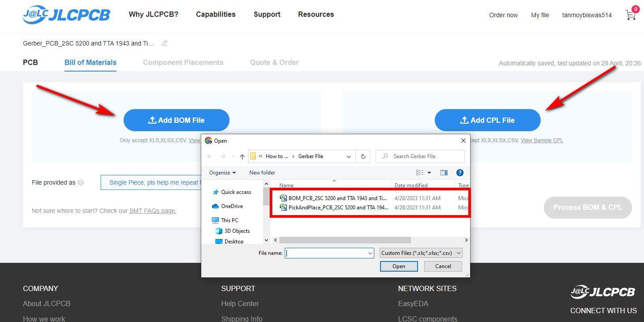
Task: Open the SMT FAQs page link
Action: click(153, 211)
